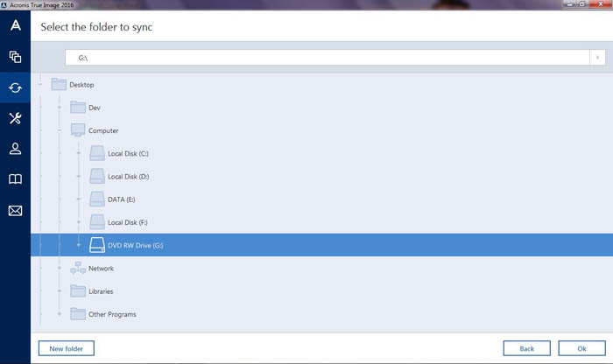Expand the Libraries tree node
This screenshot has height=364, width=613.
(60, 290)
